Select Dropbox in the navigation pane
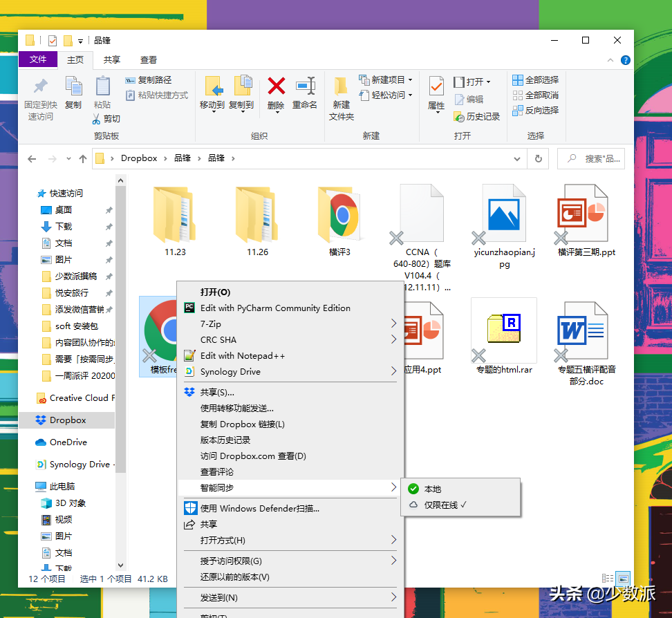This screenshot has width=672, height=618. pos(67,420)
